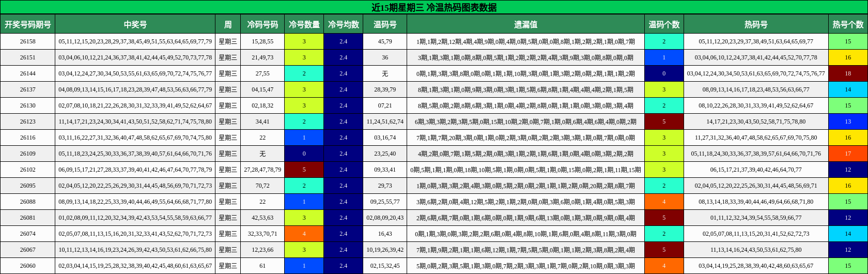Select issue number 26137
The width and height of the screenshot is (868, 274).
tap(28, 89)
